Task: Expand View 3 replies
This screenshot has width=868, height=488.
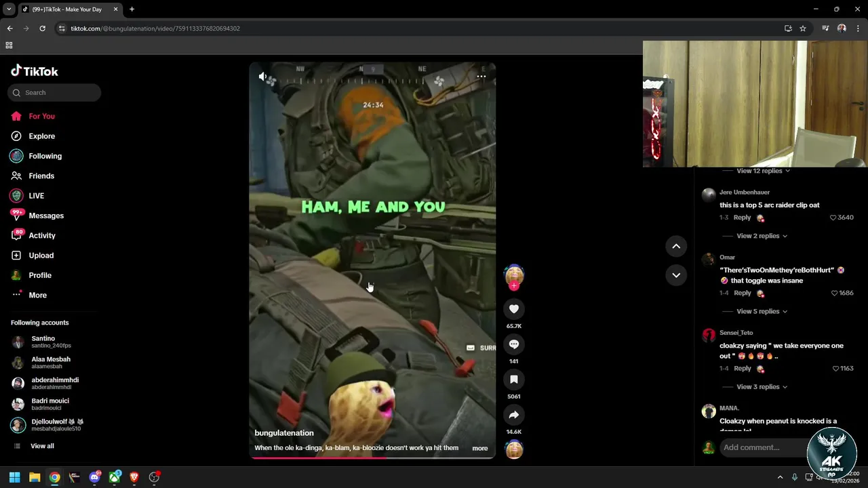Action: pyautogui.click(x=762, y=387)
